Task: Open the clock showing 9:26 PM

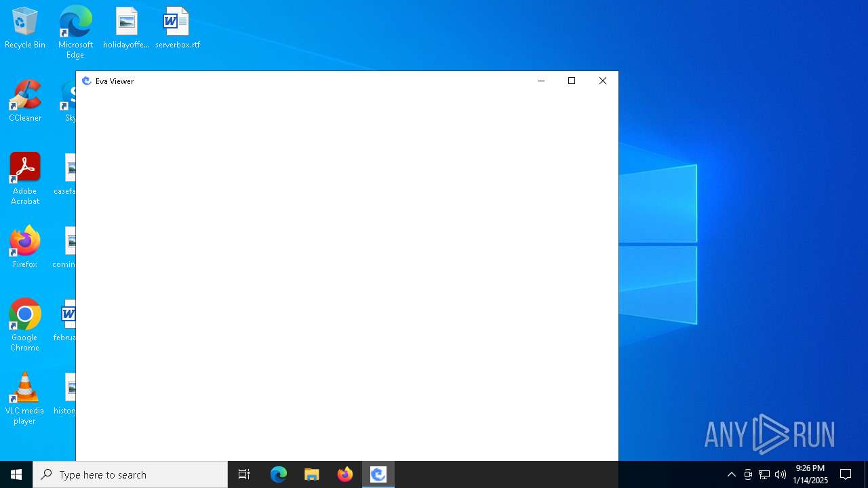Action: tap(810, 474)
